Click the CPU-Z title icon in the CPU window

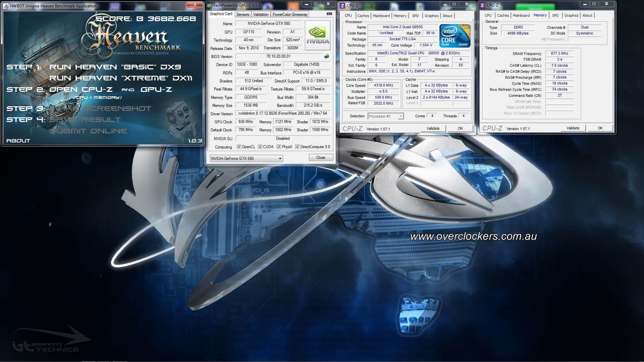pyautogui.click(x=342, y=5)
